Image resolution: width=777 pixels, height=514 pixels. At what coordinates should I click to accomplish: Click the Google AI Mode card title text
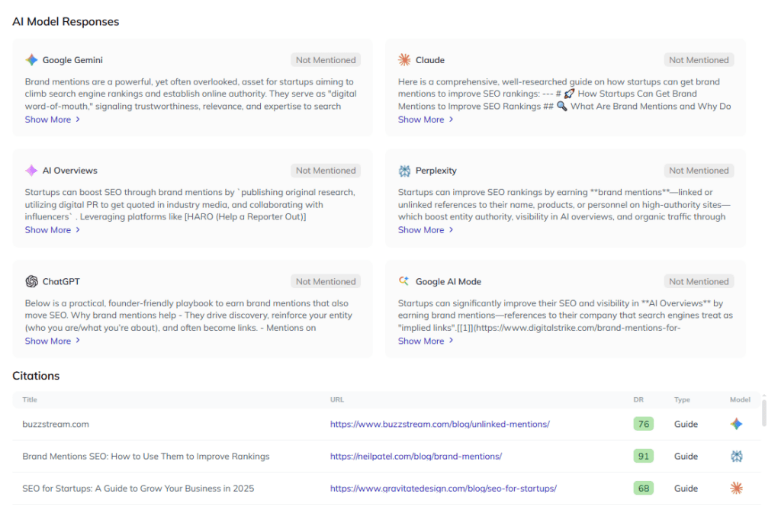tap(448, 282)
